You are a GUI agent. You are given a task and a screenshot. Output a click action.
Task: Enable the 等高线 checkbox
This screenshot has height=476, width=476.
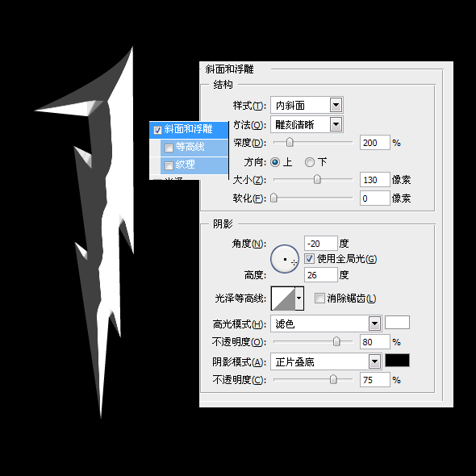tap(169, 148)
